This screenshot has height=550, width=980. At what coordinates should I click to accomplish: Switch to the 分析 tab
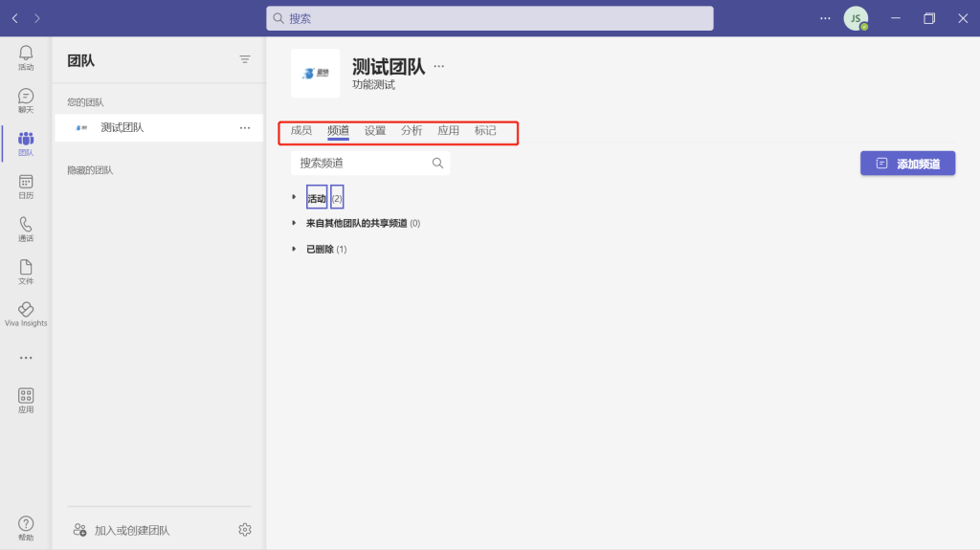(412, 130)
